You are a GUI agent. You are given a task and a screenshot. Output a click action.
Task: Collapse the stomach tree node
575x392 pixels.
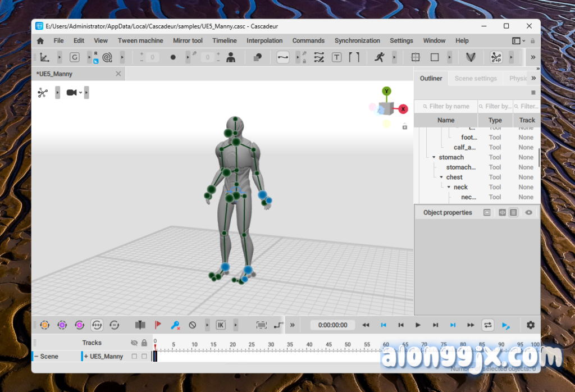pos(434,158)
